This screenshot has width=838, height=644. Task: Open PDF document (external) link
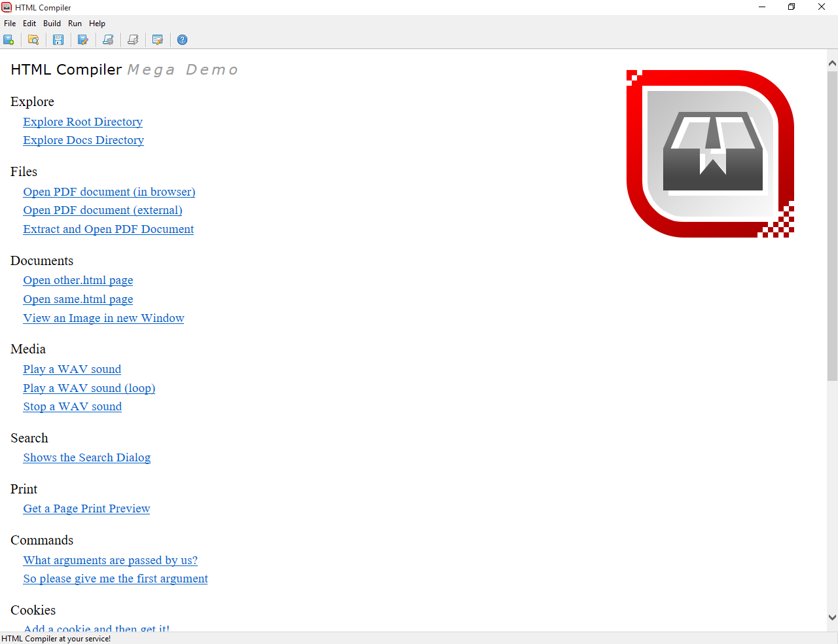[103, 210]
